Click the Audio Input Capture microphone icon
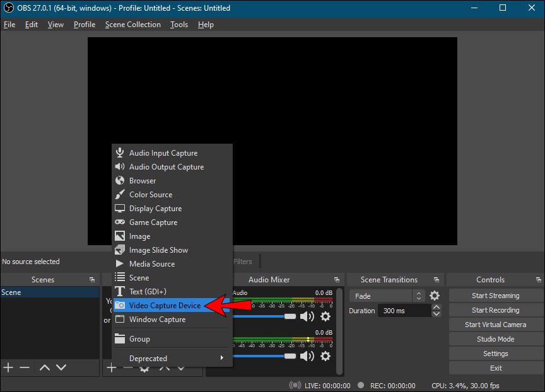This screenshot has height=392, width=545. point(120,153)
